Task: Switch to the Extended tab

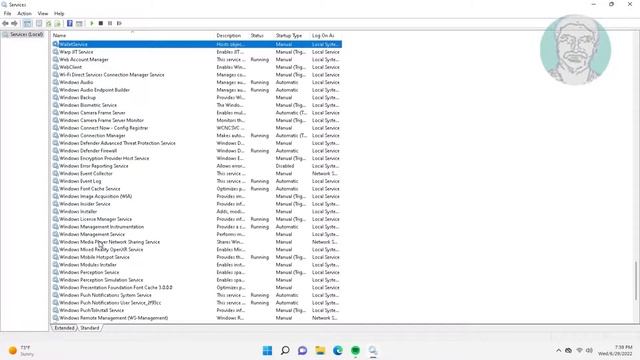Action: click(x=64, y=328)
